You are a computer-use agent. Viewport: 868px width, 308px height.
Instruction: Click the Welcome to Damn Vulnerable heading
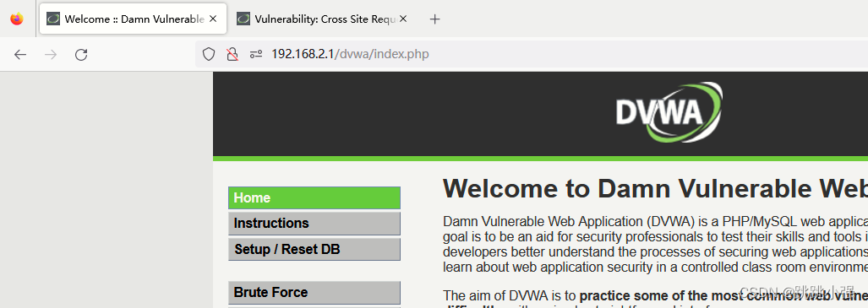coord(655,189)
